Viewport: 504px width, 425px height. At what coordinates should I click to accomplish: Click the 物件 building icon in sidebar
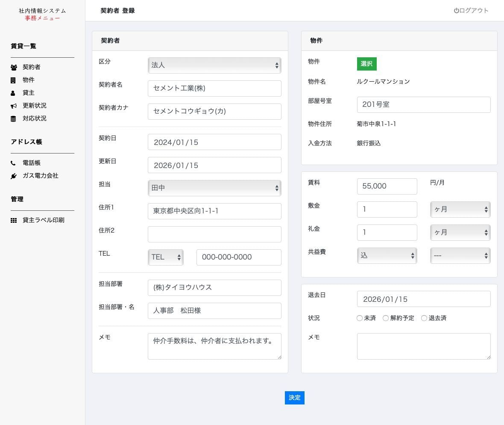pos(13,80)
